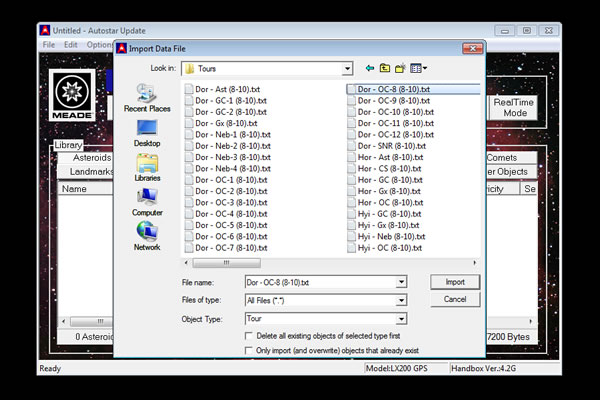Select file Dor - OC-9 (8-10).txt
Image resolution: width=600 pixels, height=400 pixels.
[389, 101]
